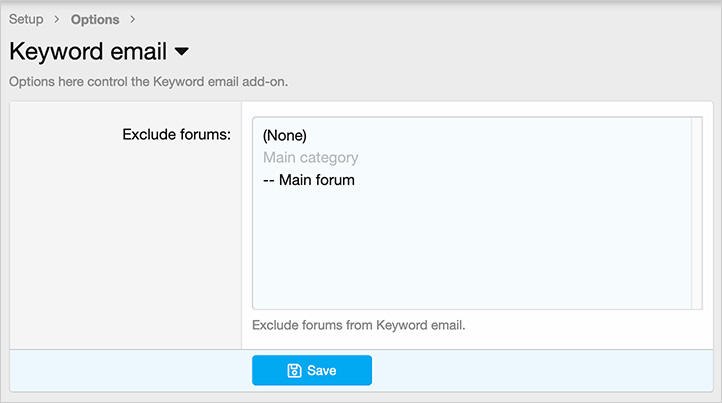Click the floppy disk icon on Save
Image resolution: width=722 pixels, height=403 pixels.
(x=294, y=370)
